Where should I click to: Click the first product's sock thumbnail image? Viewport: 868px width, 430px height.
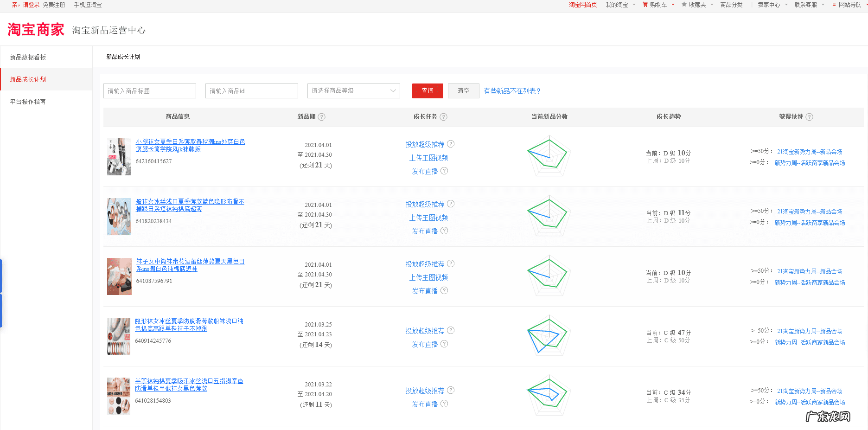[119, 157]
